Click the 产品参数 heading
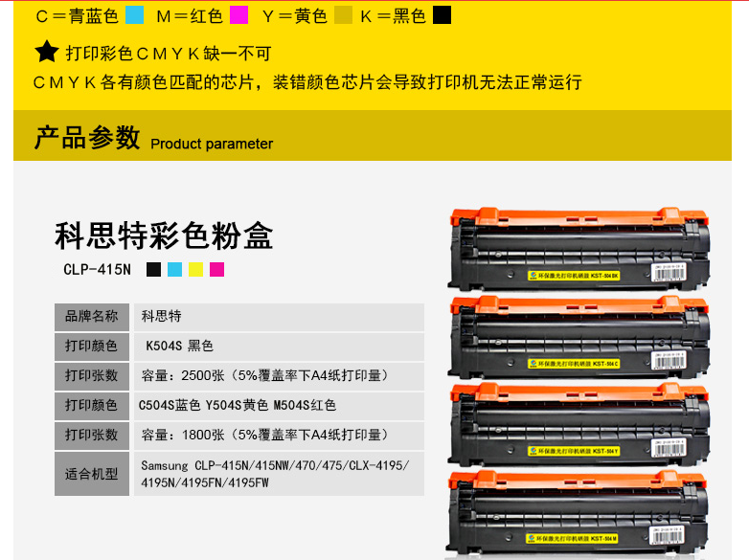This screenshot has height=560, width=749. [x=87, y=138]
